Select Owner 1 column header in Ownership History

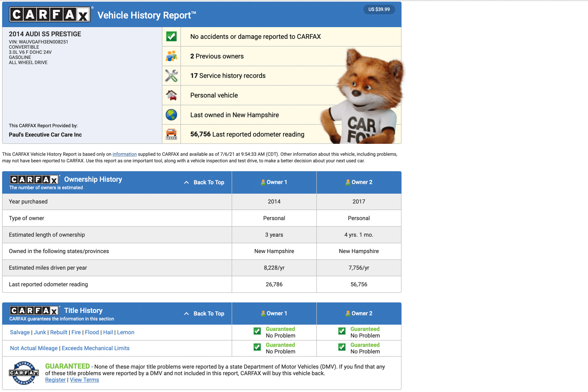(x=274, y=182)
